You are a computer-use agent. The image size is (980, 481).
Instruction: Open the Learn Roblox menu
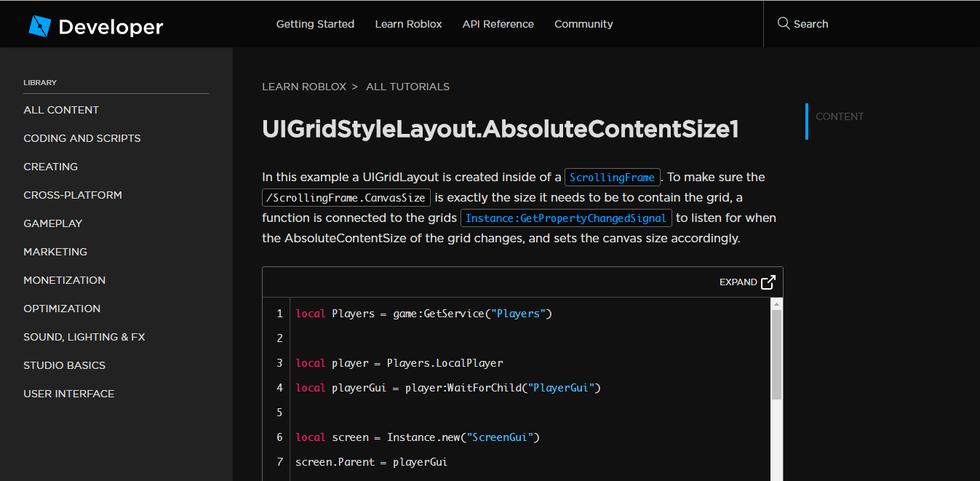tap(408, 24)
